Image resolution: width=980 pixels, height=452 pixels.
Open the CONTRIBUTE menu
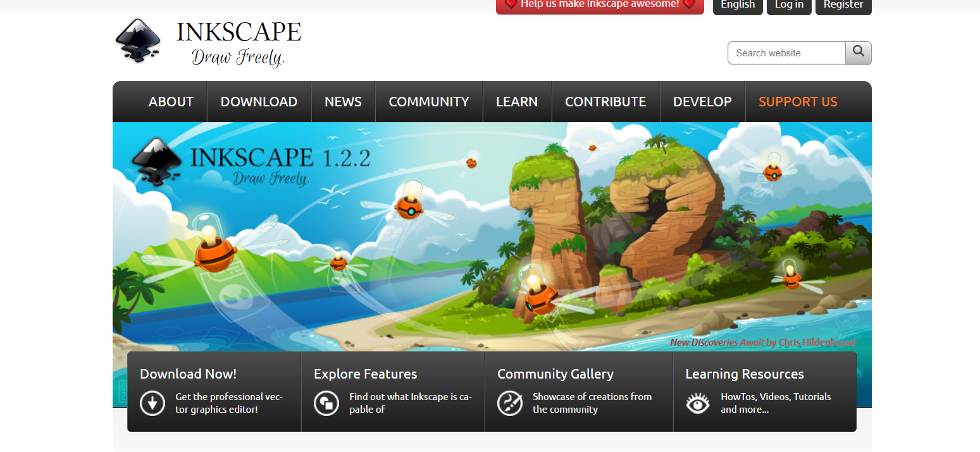605,102
